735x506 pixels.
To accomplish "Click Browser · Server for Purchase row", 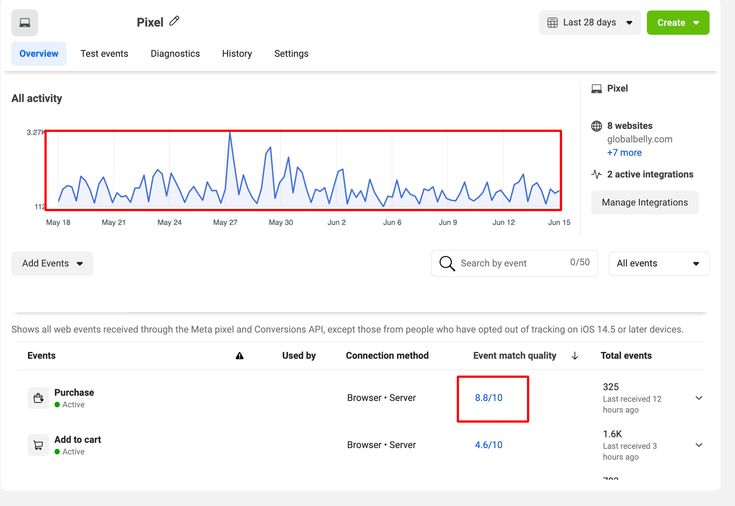I will pyautogui.click(x=381, y=398).
